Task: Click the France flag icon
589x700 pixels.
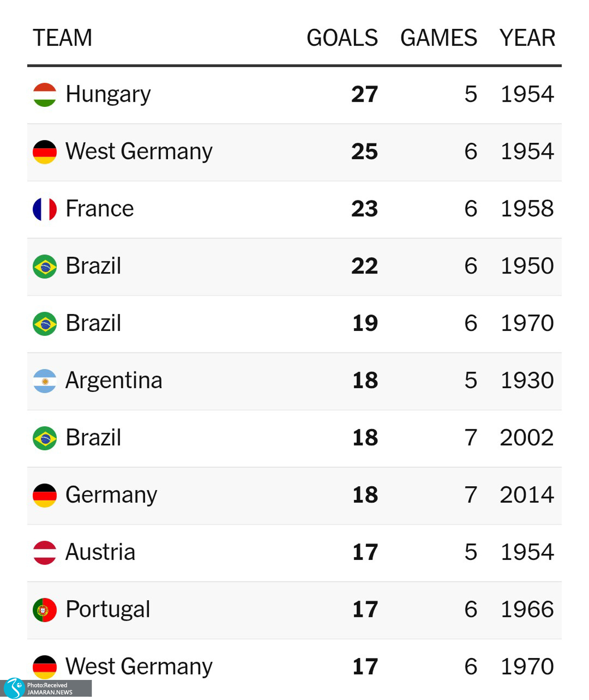Action: [45, 209]
